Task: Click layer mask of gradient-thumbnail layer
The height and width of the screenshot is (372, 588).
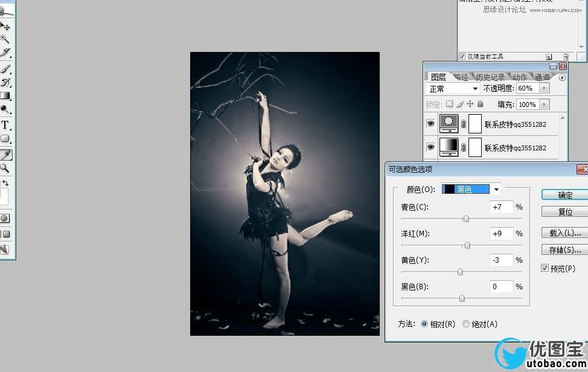Action: [475, 147]
